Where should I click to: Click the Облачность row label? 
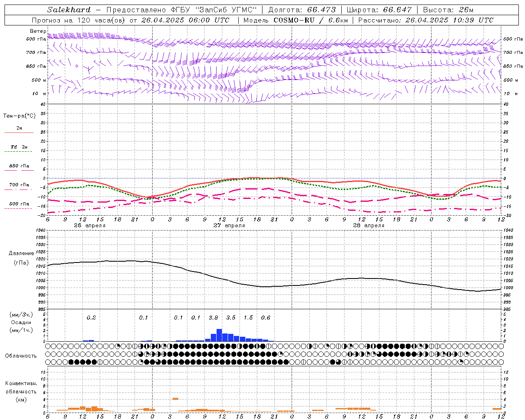[21, 356]
